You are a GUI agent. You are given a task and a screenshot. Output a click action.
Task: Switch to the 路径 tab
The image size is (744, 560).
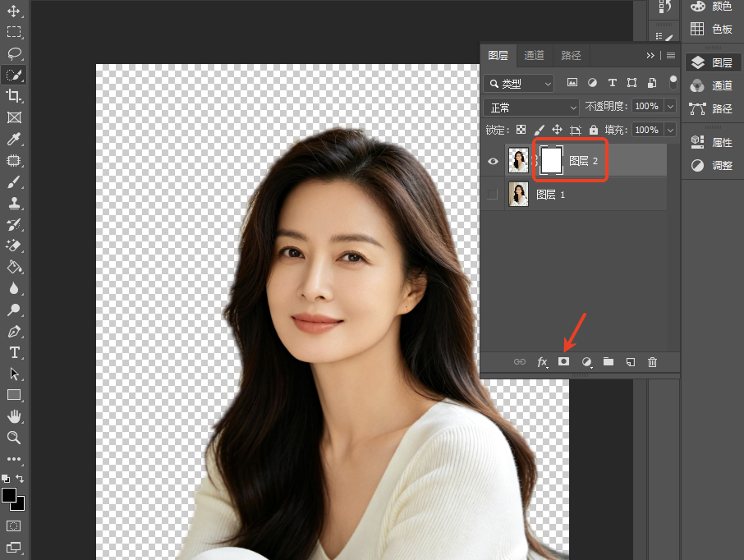(571, 56)
